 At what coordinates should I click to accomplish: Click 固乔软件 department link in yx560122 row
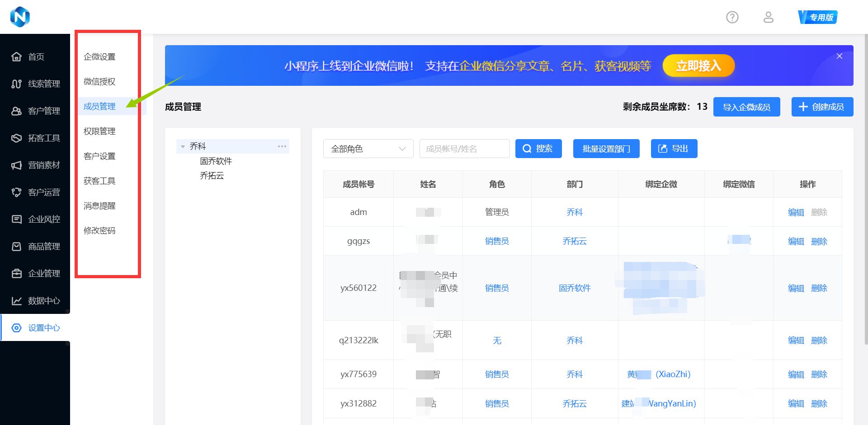click(x=574, y=288)
